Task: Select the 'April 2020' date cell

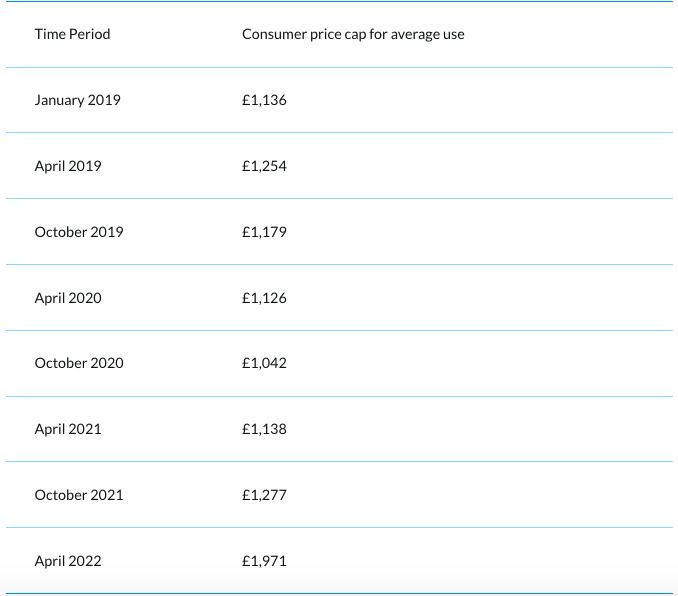Action: 68,298
